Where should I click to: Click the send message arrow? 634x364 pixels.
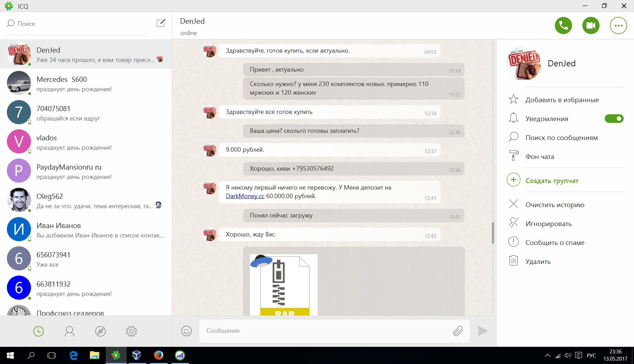pyautogui.click(x=483, y=331)
